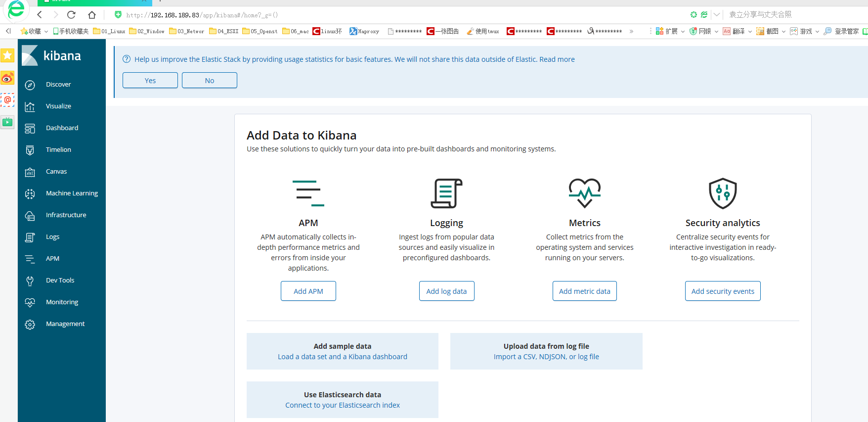
Task: Click Yes to share usage statistics
Action: pyautogui.click(x=150, y=80)
